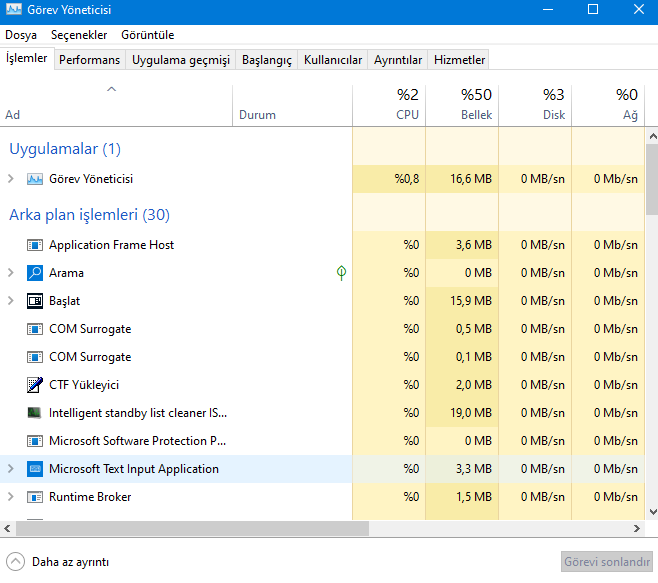The width and height of the screenshot is (658, 583).
Task: Click the Runtime Broker icon
Action: [x=35, y=497]
